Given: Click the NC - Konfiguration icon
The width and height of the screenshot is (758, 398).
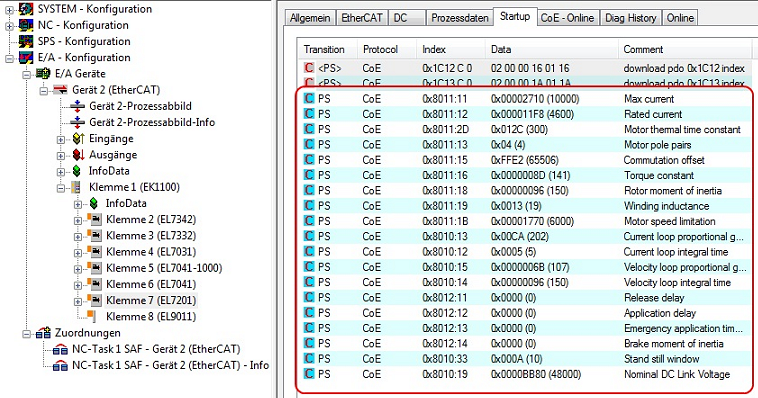Looking at the screenshot, I should tap(26, 25).
